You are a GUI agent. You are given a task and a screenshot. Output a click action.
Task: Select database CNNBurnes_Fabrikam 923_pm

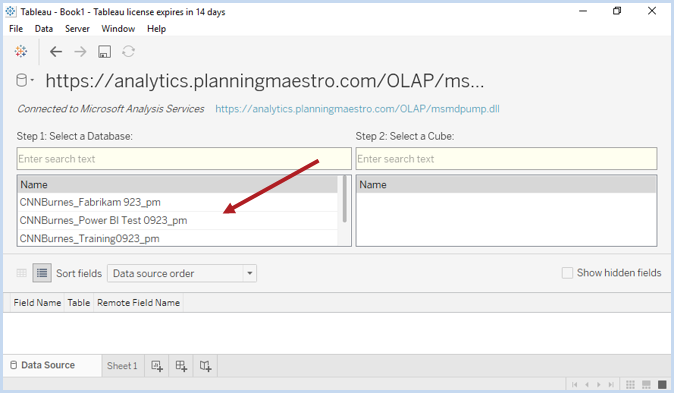pos(178,202)
